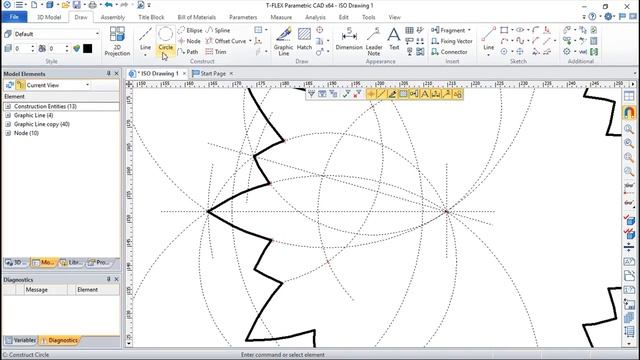The width and height of the screenshot is (640, 360).
Task: Click Zoom in magnifier on right toolbar
Action: pyautogui.click(x=629, y=130)
